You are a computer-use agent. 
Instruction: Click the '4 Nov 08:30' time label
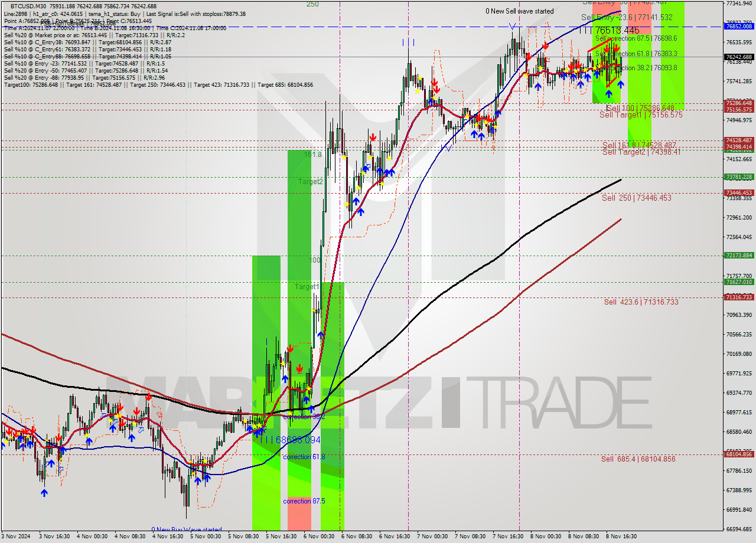click(130, 537)
